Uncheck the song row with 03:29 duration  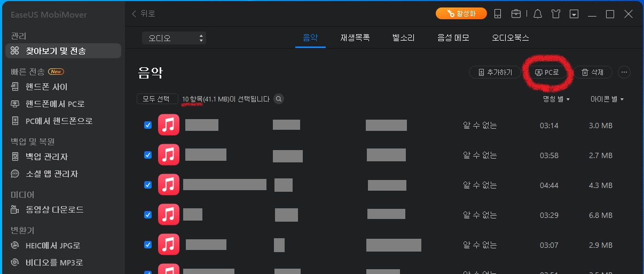(x=148, y=215)
